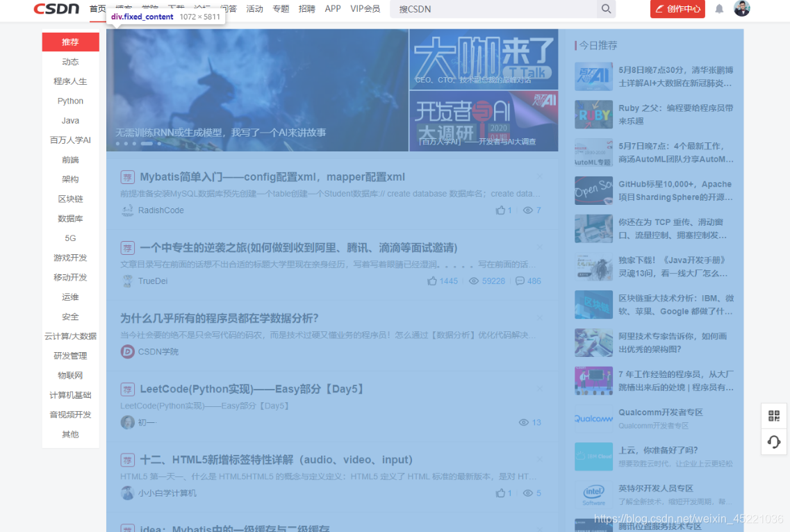Click like icon on Mybatis简单入门 article
Viewport: 790px width, 532px height.
(500, 210)
